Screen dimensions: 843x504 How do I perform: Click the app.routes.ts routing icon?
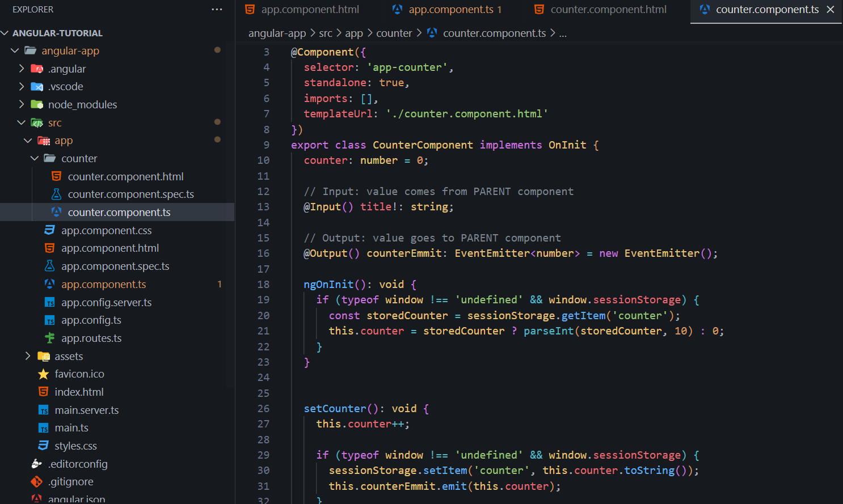coord(50,338)
